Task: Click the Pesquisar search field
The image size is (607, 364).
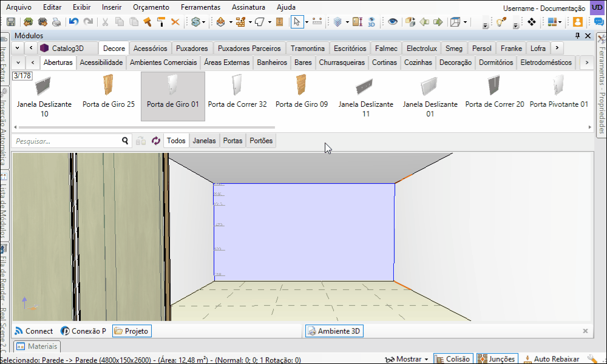Action: (x=67, y=141)
